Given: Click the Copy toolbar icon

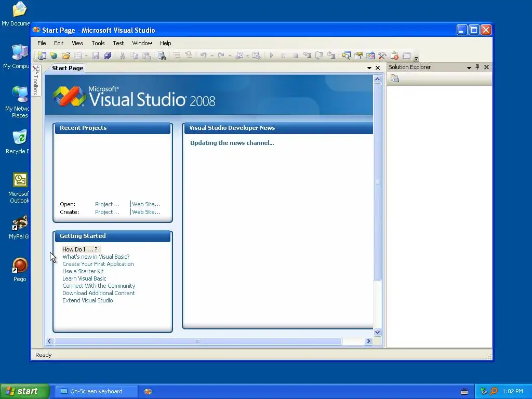Looking at the screenshot, I should tap(135, 56).
